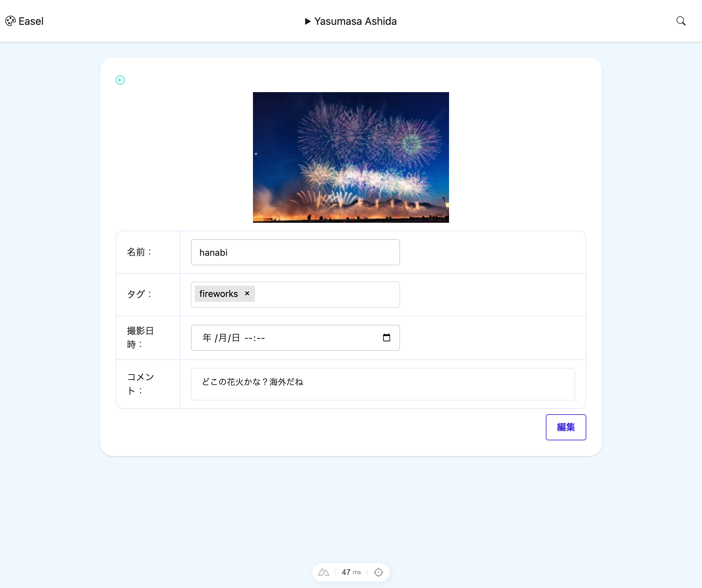
Task: Click the Yasumasa Ashida title in header
Action: 355,21
